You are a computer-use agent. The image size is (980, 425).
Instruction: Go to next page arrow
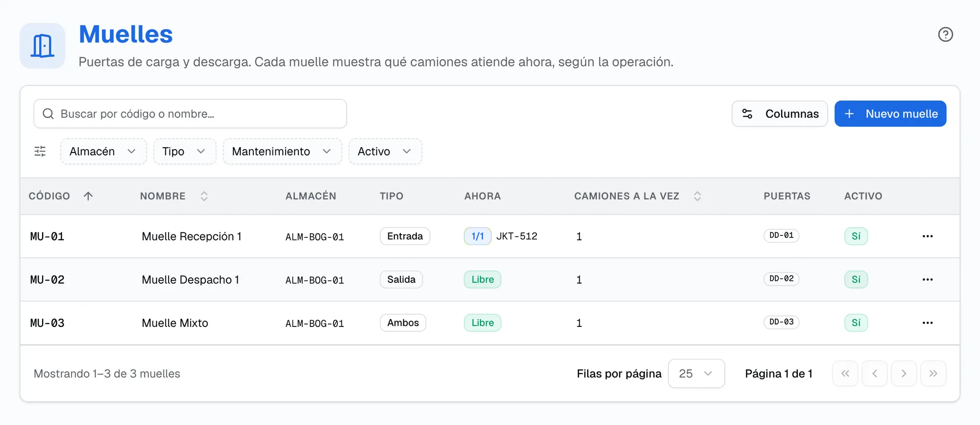pyautogui.click(x=904, y=374)
